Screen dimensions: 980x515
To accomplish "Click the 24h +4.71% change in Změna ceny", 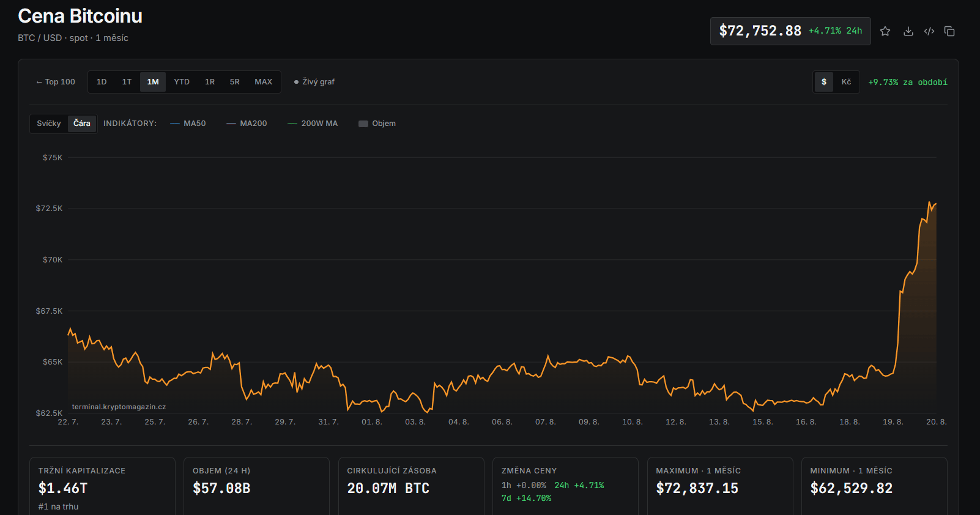I will pyautogui.click(x=579, y=486).
